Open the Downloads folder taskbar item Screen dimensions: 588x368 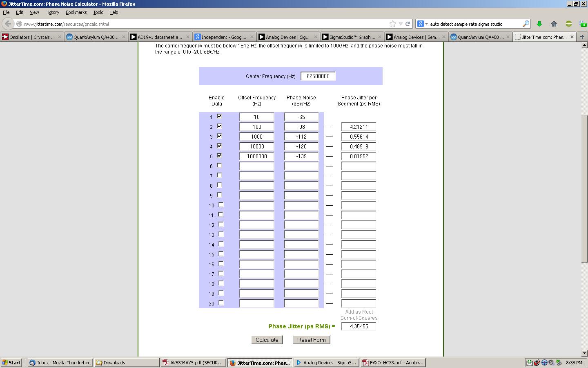(127, 363)
